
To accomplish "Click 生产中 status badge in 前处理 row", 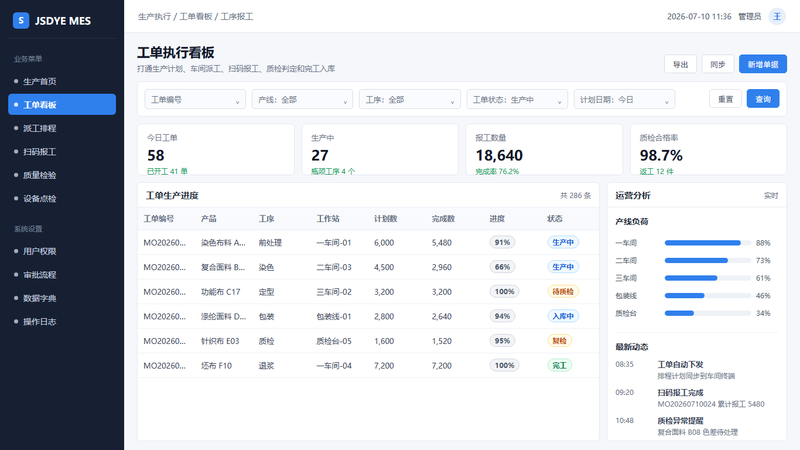I will click(563, 242).
